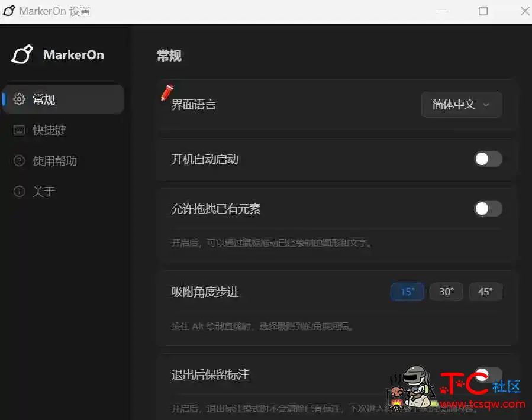Toggle 退出后保留标注 switch
This screenshot has width=532, height=420.
pos(488,374)
